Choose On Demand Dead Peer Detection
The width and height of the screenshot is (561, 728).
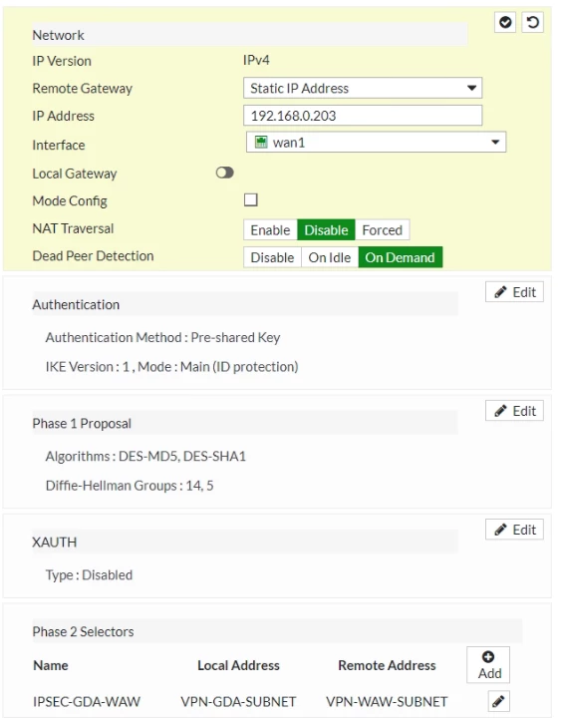click(x=400, y=257)
